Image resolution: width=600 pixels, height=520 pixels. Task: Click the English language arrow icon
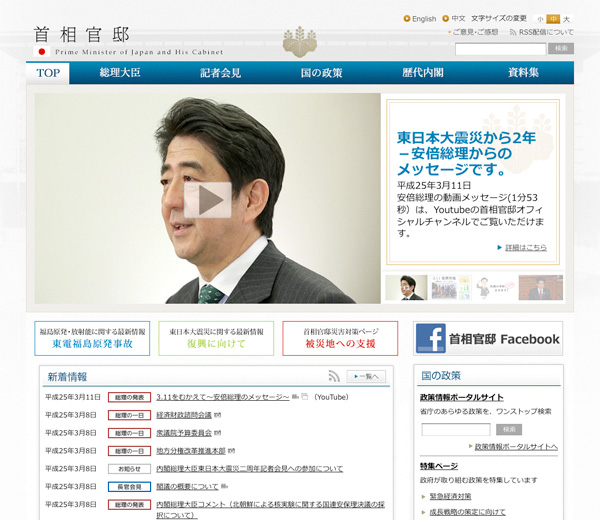tap(407, 19)
